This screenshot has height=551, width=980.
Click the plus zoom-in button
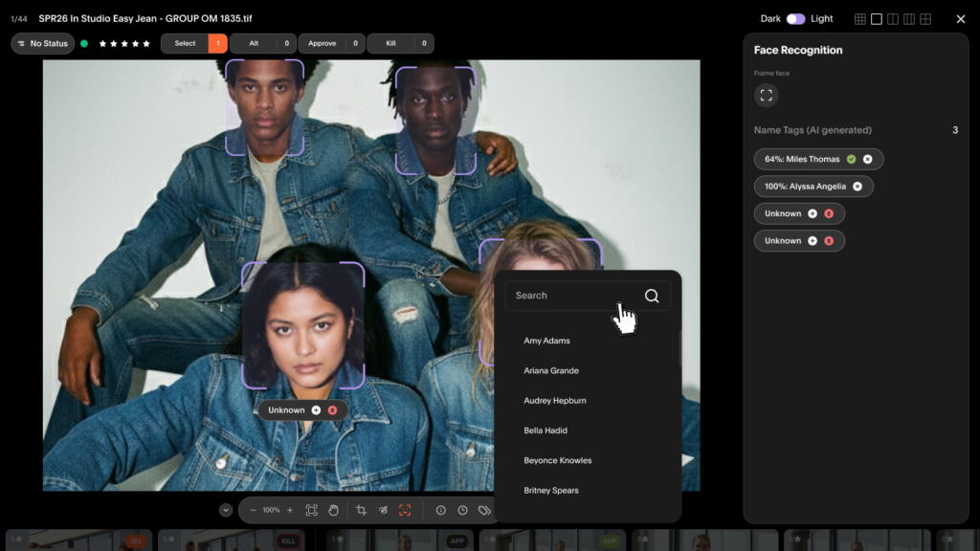tap(290, 511)
